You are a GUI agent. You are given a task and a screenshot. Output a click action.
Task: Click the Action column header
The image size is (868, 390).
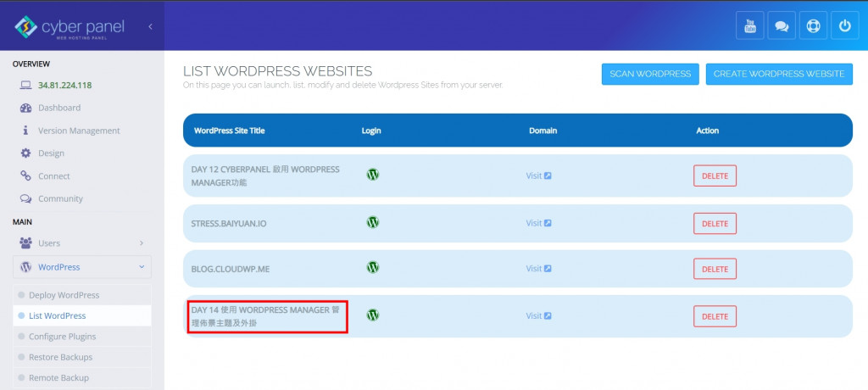coord(708,131)
